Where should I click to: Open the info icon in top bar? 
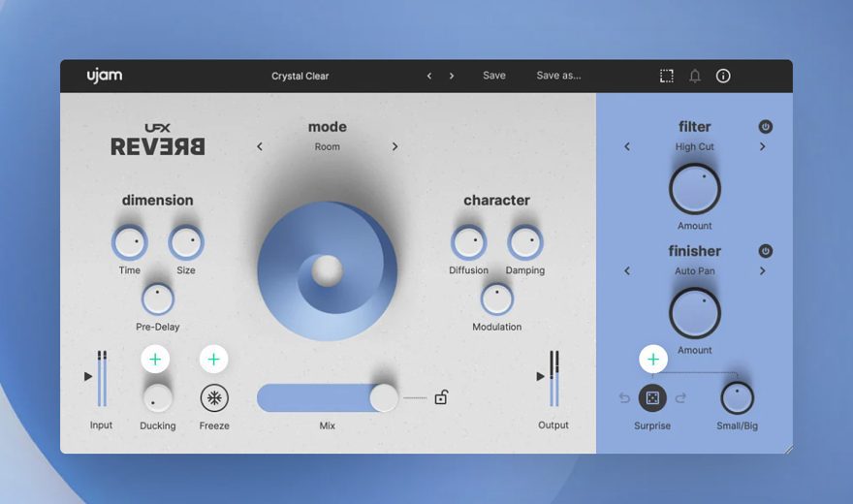(x=723, y=76)
